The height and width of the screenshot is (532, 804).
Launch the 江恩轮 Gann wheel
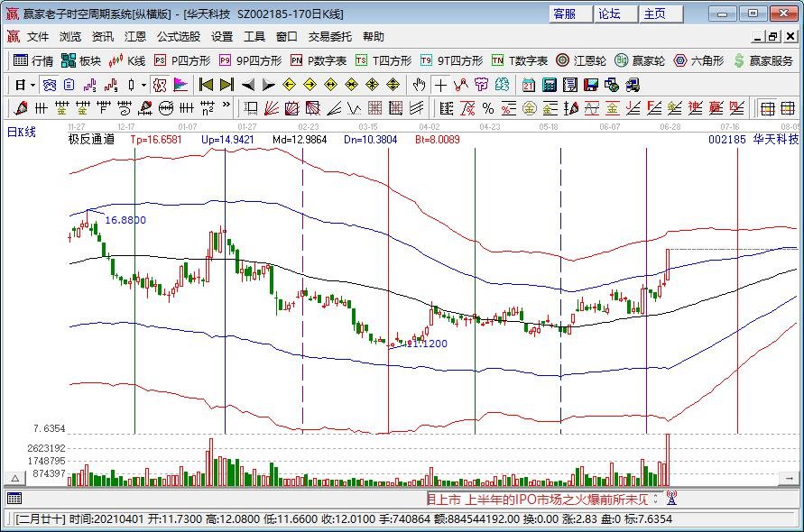click(581, 61)
